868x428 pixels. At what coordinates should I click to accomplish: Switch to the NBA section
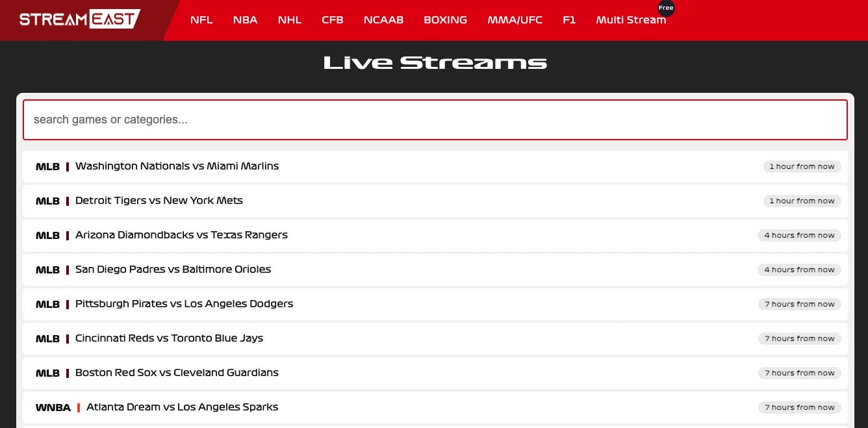(x=245, y=19)
